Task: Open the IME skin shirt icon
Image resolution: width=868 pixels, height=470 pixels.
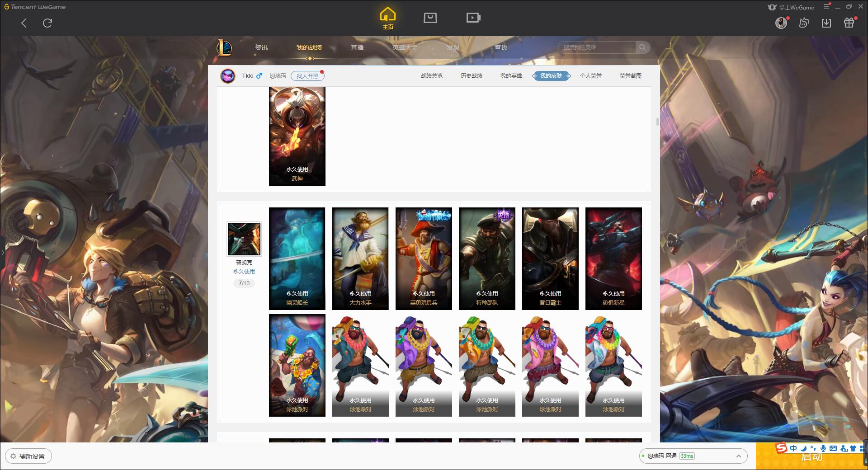Action: tap(853, 448)
